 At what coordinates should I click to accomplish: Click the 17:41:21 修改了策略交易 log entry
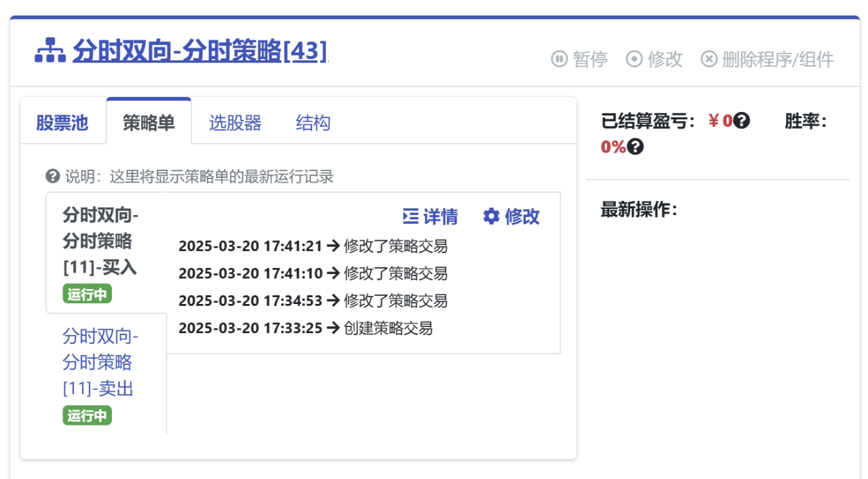point(313,246)
